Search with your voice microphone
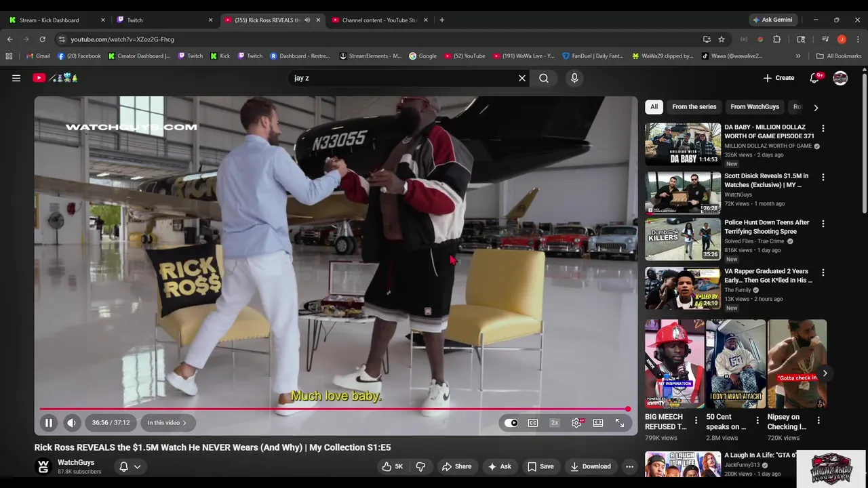This screenshot has width=868, height=488. click(x=574, y=78)
